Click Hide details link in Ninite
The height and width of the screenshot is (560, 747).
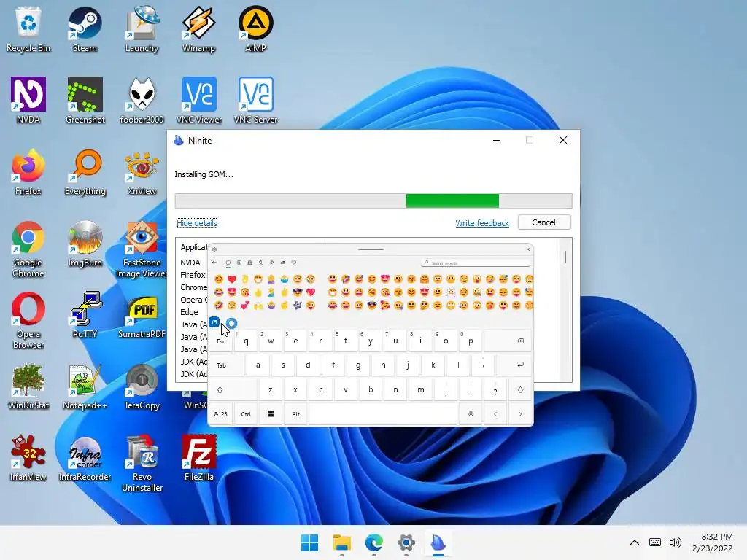(197, 223)
